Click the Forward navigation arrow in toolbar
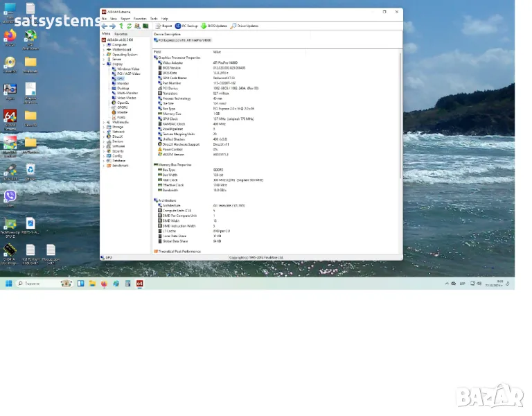 [112, 26]
